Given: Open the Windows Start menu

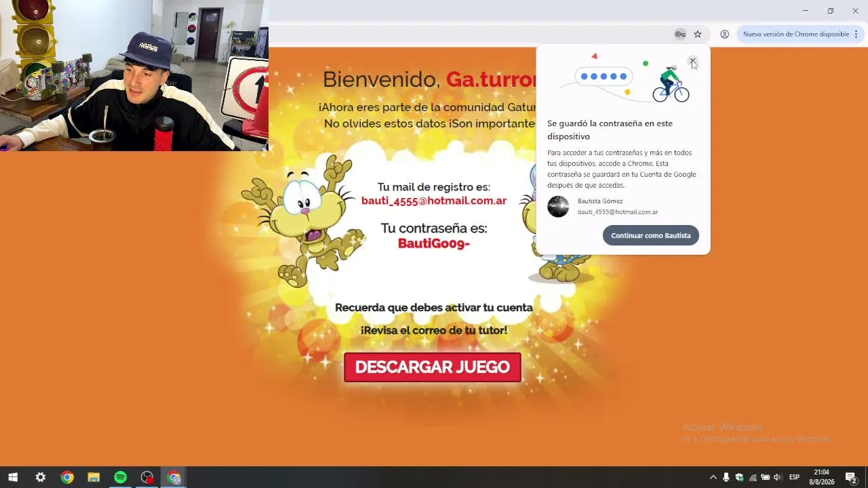Looking at the screenshot, I should 13,477.
